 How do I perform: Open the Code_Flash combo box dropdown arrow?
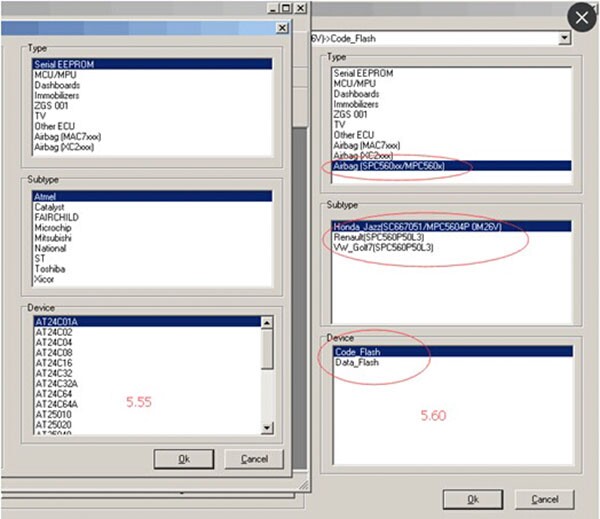(x=565, y=38)
